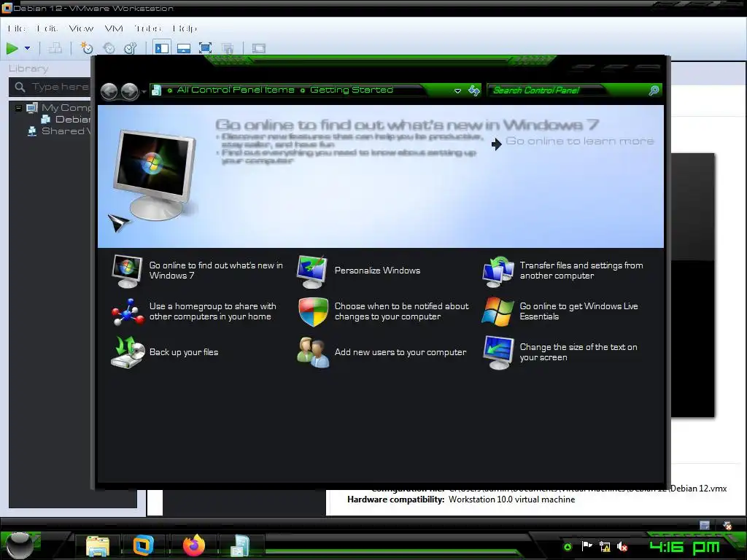Click the Control Panel Forward arrow button
747x560 pixels.
point(129,91)
